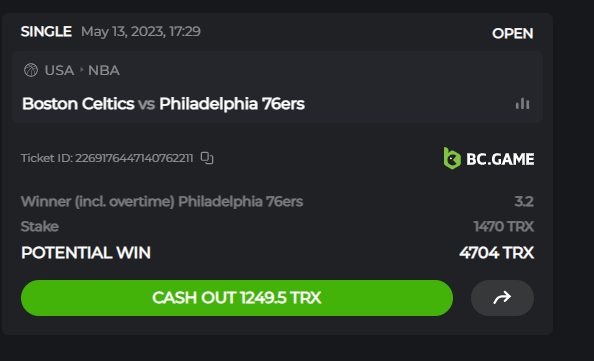594x361 pixels.
Task: Select the USA breadcrumb
Action: pos(59,70)
